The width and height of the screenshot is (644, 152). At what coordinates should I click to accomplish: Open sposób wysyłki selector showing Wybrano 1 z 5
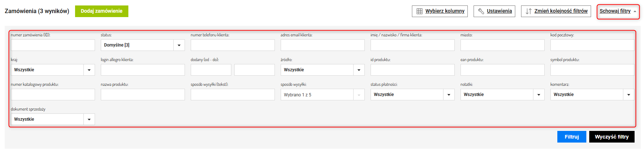pos(322,95)
